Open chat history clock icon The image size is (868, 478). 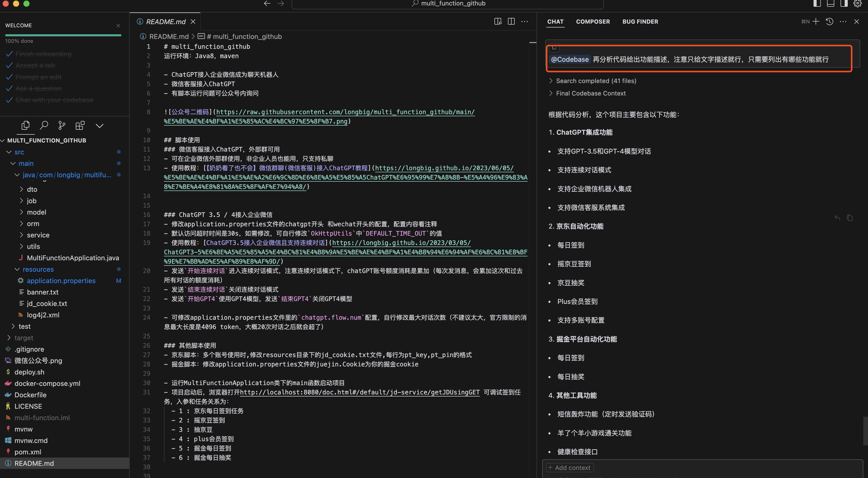[x=829, y=22]
